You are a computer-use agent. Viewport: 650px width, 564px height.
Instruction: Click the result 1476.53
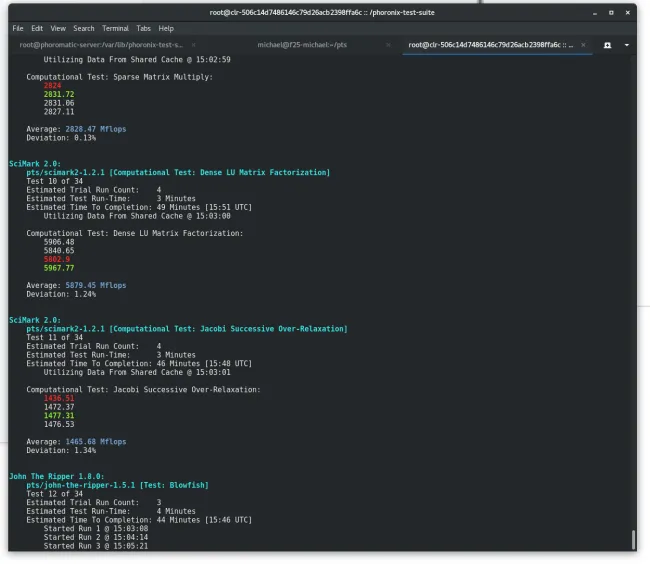(x=59, y=424)
